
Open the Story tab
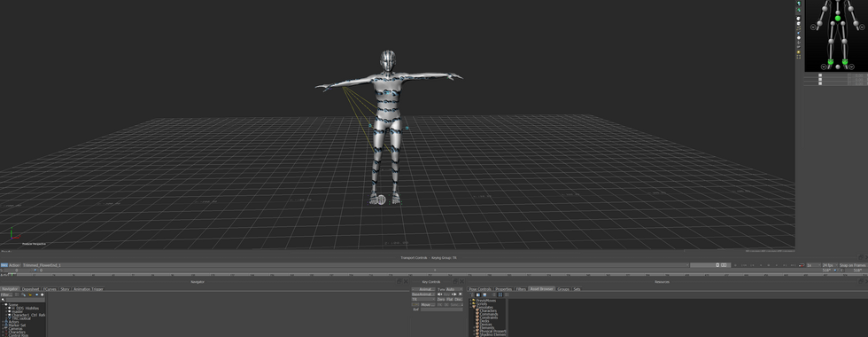[x=65, y=289]
